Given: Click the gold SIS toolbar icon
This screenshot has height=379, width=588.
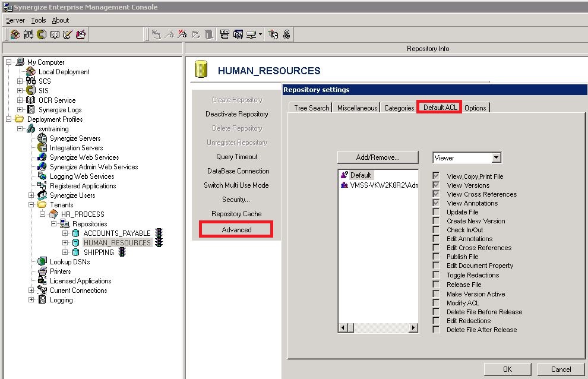Looking at the screenshot, I should pyautogui.click(x=42, y=34).
